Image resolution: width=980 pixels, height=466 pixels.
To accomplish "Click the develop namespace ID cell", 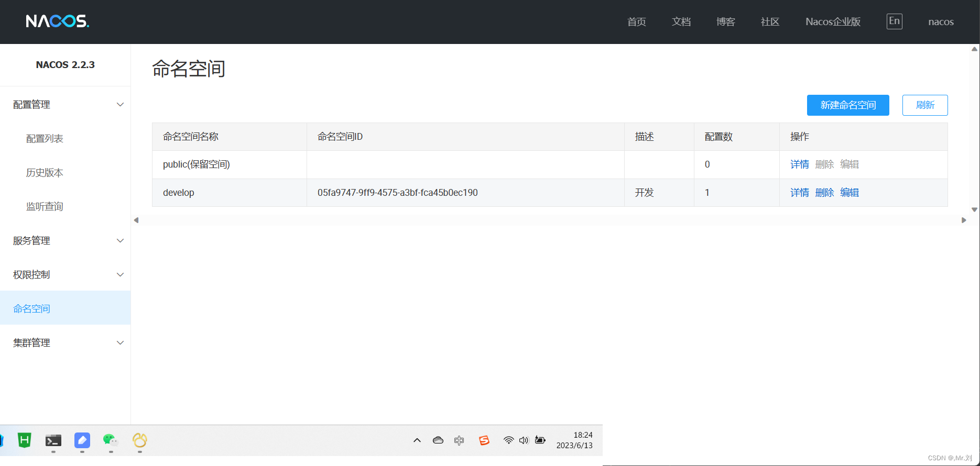I will (x=465, y=193).
